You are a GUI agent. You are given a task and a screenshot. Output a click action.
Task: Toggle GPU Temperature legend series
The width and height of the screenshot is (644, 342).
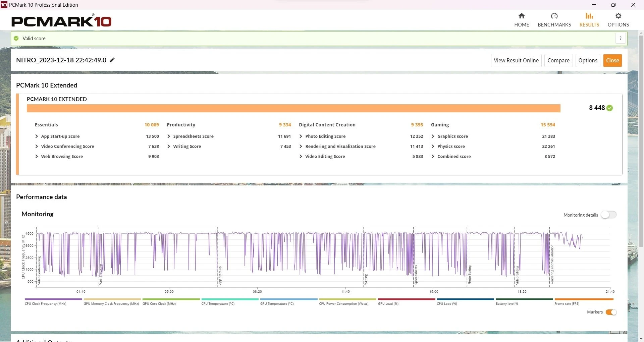point(289,302)
